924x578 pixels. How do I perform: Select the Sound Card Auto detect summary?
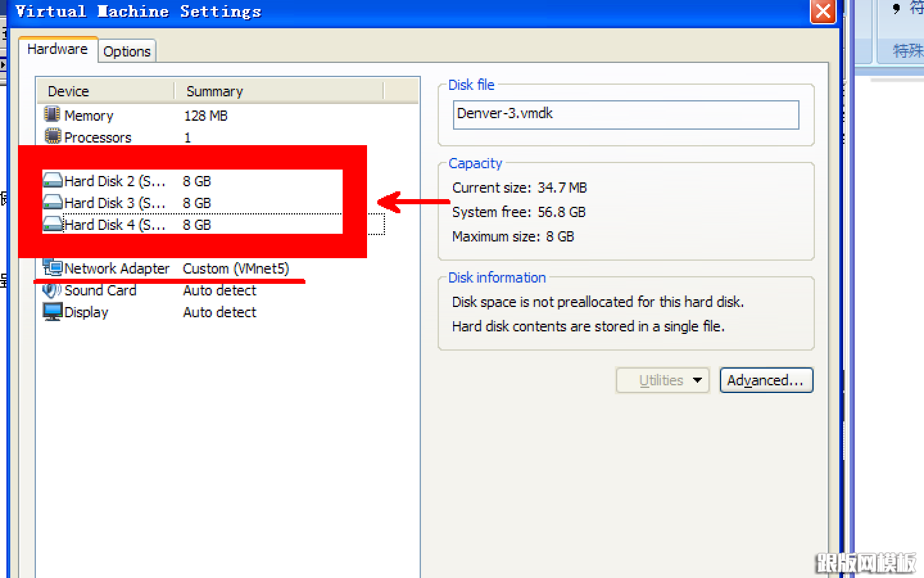(x=219, y=290)
